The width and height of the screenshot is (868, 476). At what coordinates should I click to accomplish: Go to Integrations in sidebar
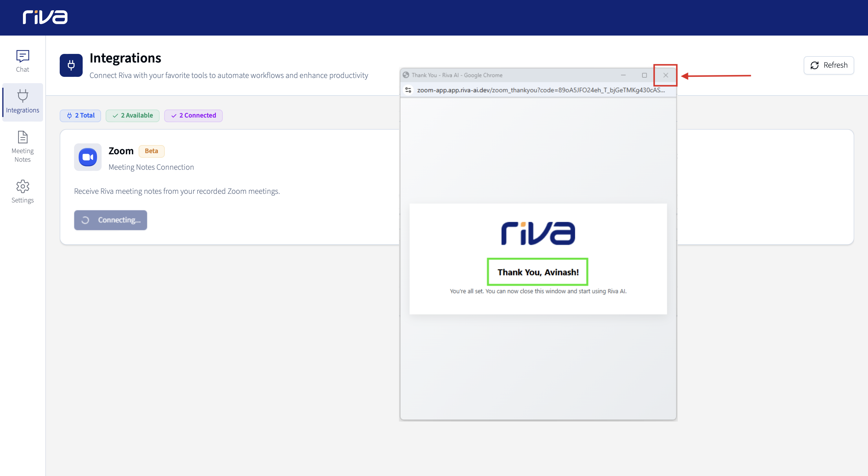click(x=23, y=102)
